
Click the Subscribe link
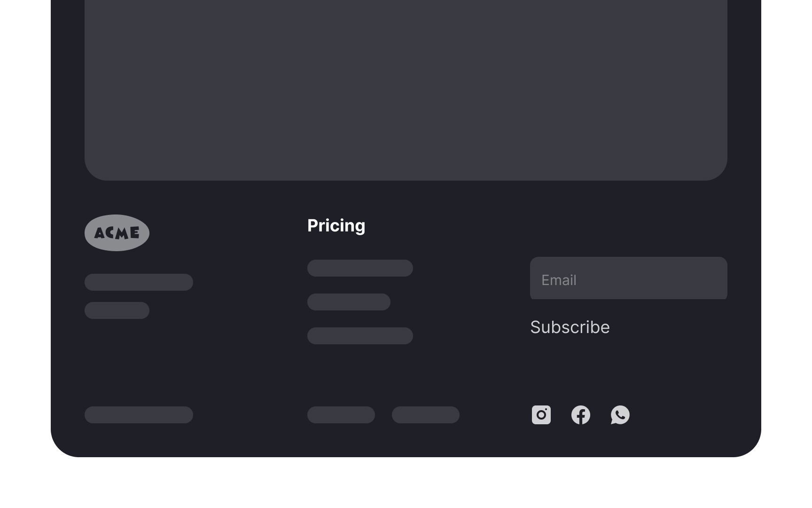[x=570, y=327]
